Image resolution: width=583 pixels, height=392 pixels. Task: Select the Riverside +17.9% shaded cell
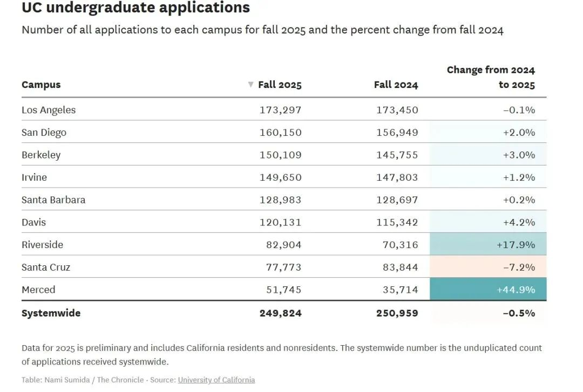tap(488, 244)
